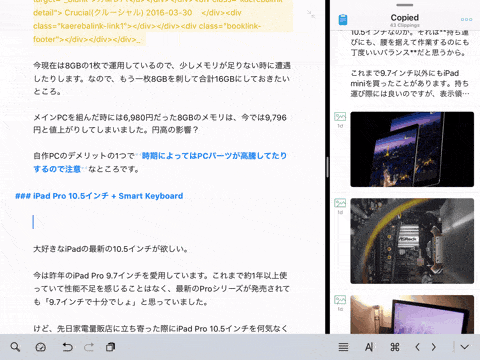Undo the last edit
Image resolution: width=480 pixels, height=360 pixels.
67,347
